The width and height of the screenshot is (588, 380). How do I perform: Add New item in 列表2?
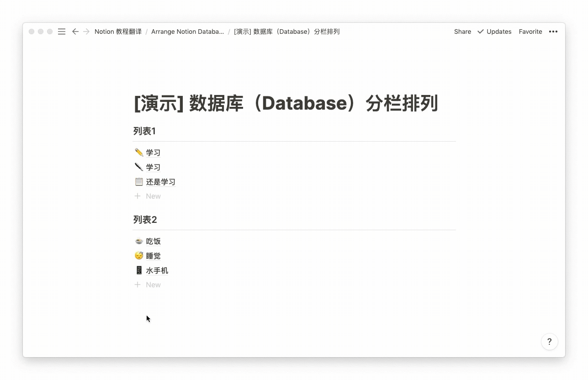click(153, 285)
